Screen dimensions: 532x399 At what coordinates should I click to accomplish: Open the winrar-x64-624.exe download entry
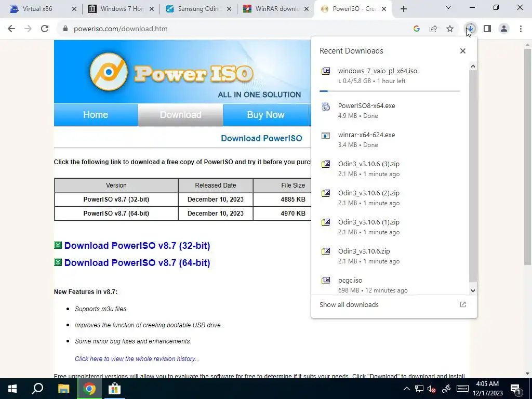pyautogui.click(x=390, y=140)
